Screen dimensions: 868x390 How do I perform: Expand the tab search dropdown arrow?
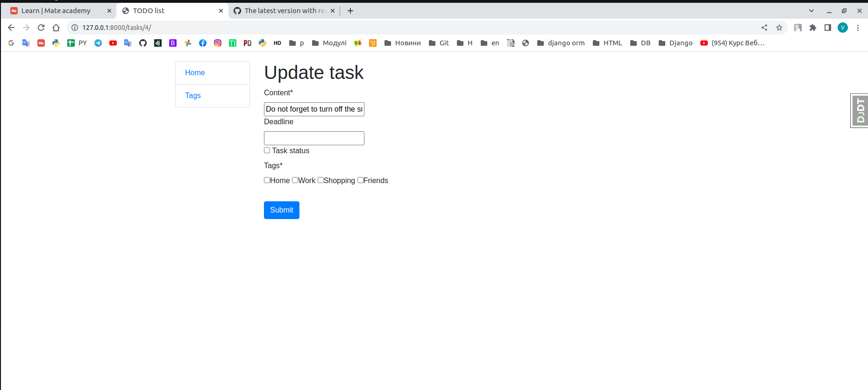click(x=811, y=11)
